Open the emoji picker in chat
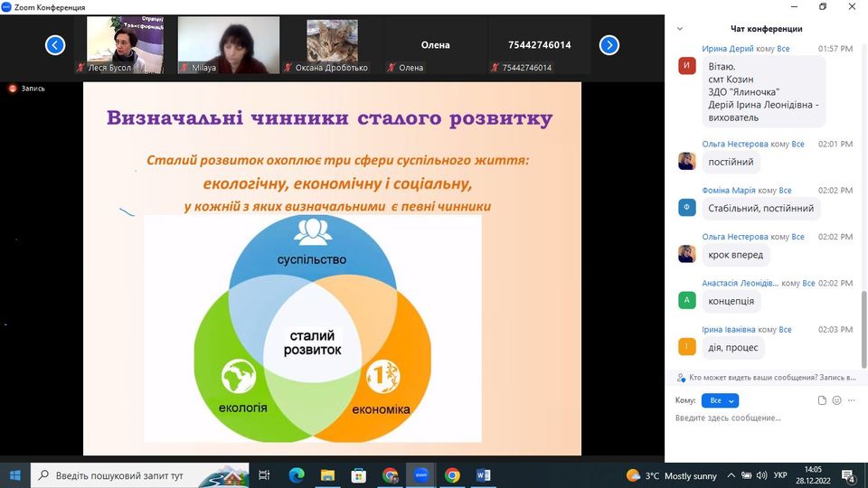Viewport: 868px width, 488px height. pos(836,400)
